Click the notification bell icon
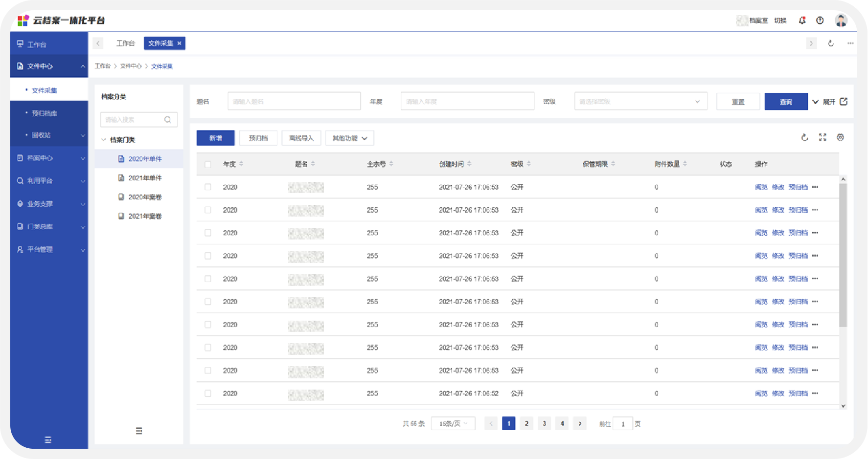Image resolution: width=868 pixels, height=459 pixels. click(x=802, y=21)
